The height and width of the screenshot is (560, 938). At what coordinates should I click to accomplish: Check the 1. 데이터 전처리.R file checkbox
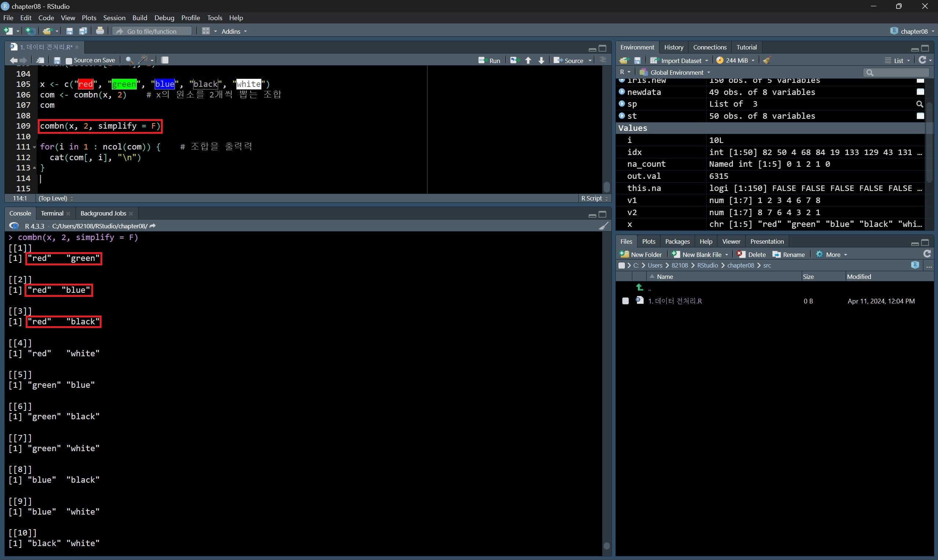[625, 301]
